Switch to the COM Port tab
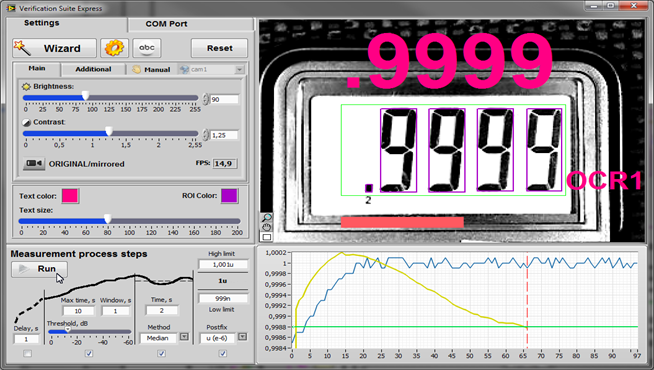This screenshot has height=370, width=654. (x=166, y=24)
